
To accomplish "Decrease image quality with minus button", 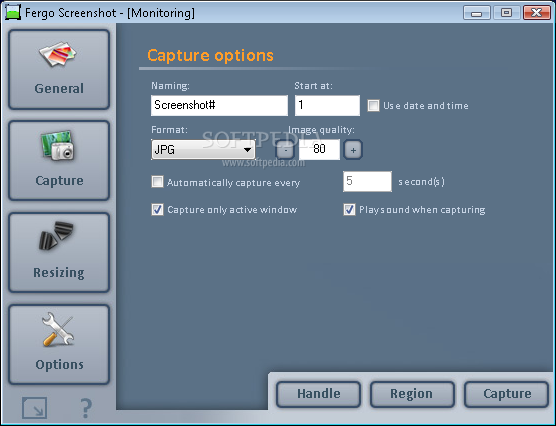I will (285, 150).
